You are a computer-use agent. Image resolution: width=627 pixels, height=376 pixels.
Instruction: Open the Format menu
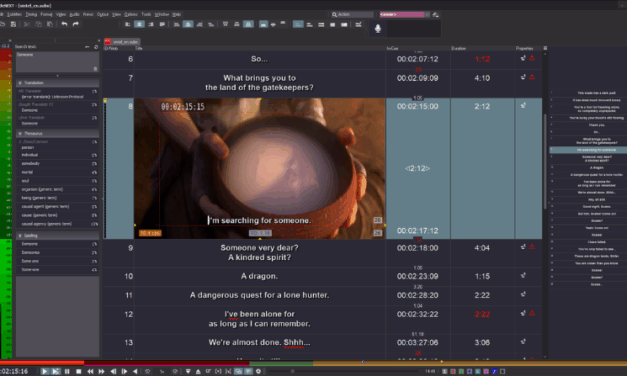pyautogui.click(x=46, y=14)
